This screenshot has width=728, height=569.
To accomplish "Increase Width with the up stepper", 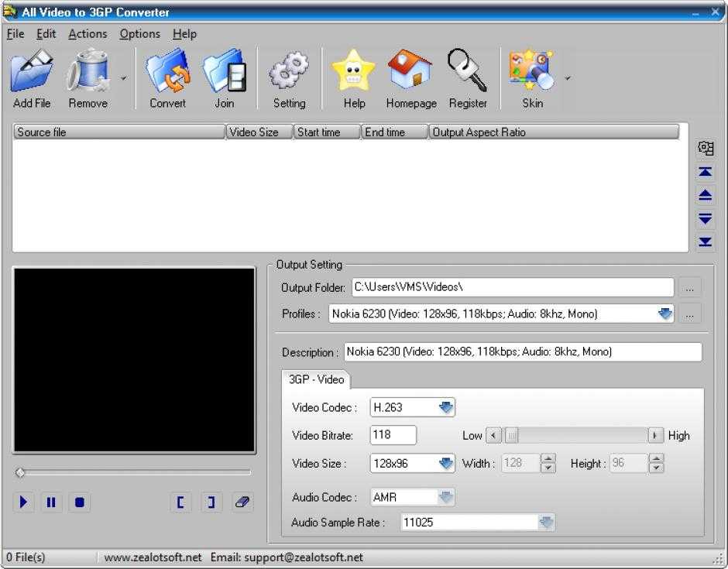I will [548, 458].
